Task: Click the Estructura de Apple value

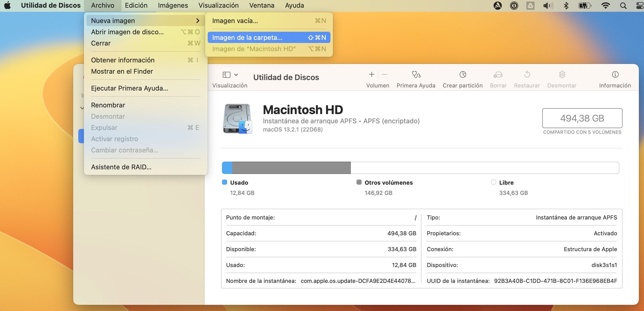Action: tap(590, 249)
